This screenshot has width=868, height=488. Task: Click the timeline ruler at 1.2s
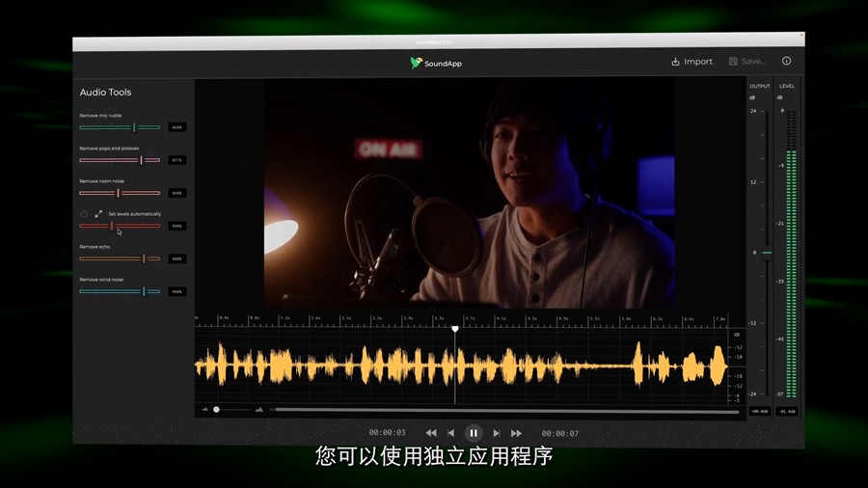tap(284, 318)
